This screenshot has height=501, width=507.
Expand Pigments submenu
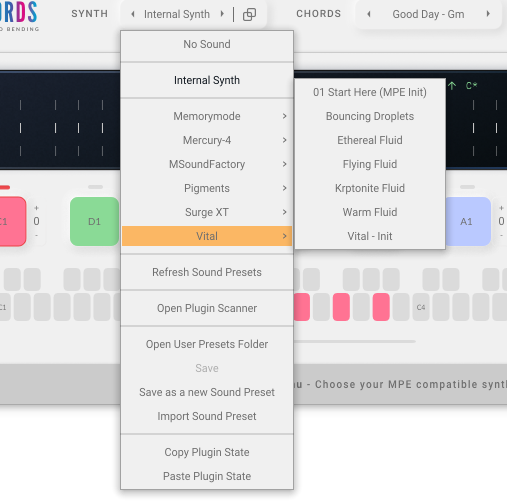207,188
